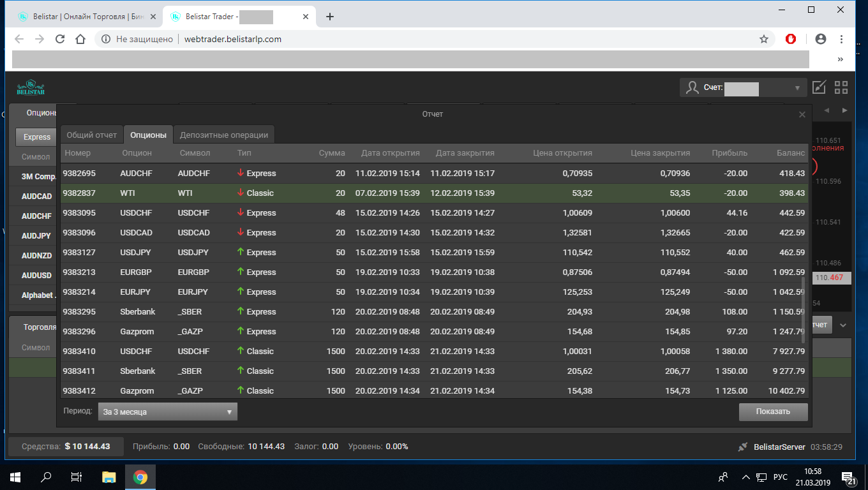Click right arrow on chart panel
The height and width of the screenshot is (490, 868).
click(844, 110)
